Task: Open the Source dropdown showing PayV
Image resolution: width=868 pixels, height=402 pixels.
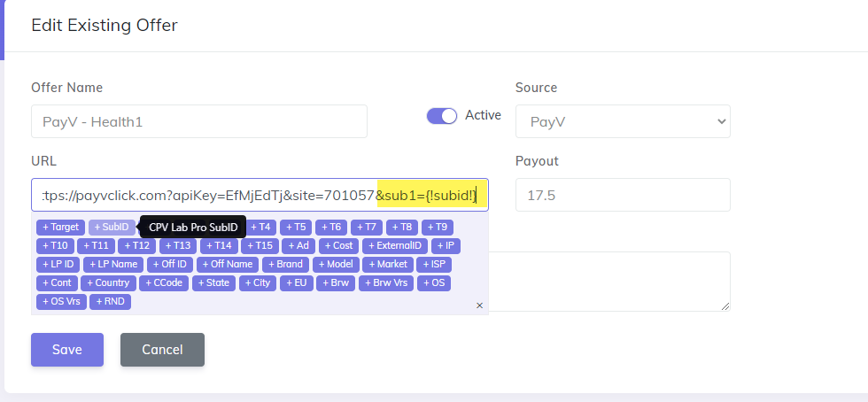Action: tap(622, 121)
